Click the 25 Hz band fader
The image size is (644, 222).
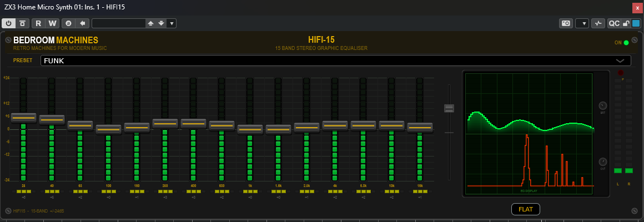pyautogui.click(x=23, y=118)
